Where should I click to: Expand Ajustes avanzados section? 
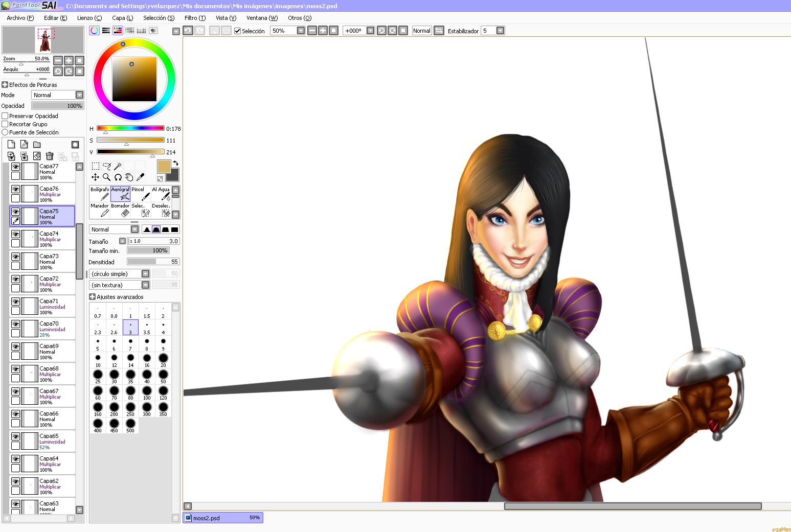click(93, 297)
